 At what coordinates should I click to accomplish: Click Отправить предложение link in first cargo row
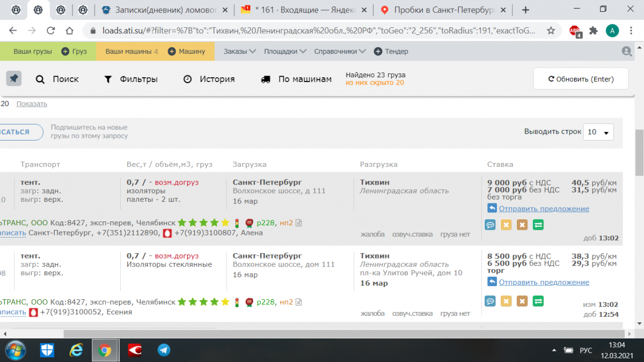click(x=544, y=209)
